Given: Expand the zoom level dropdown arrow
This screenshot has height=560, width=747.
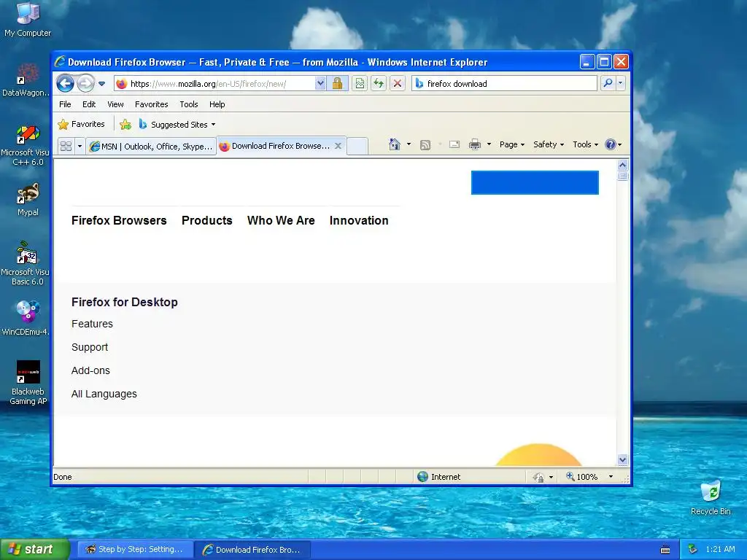Looking at the screenshot, I should tap(611, 477).
